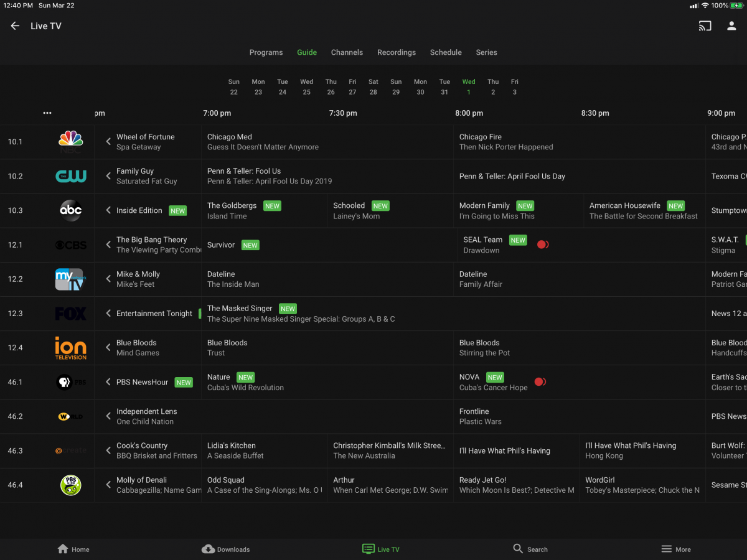
Task: Select date Thu 2
Action: tap(493, 86)
